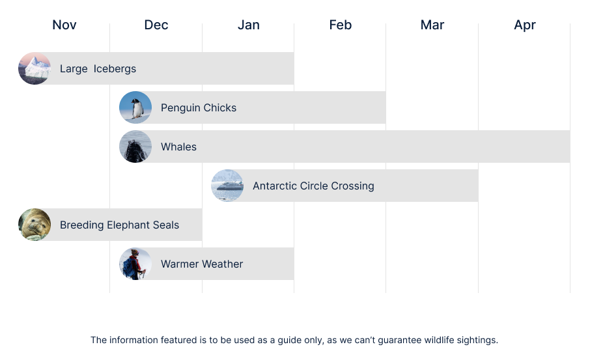The width and height of the screenshot is (590, 364).
Task: Click the elephant seal round photo
Action: [35, 225]
